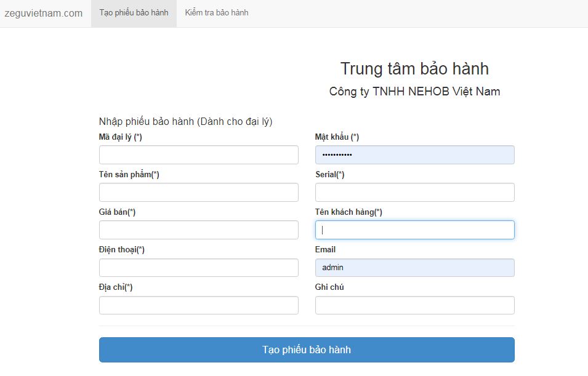The width and height of the screenshot is (588, 376).
Task: Click the Serial(*) label
Action: pos(329,175)
